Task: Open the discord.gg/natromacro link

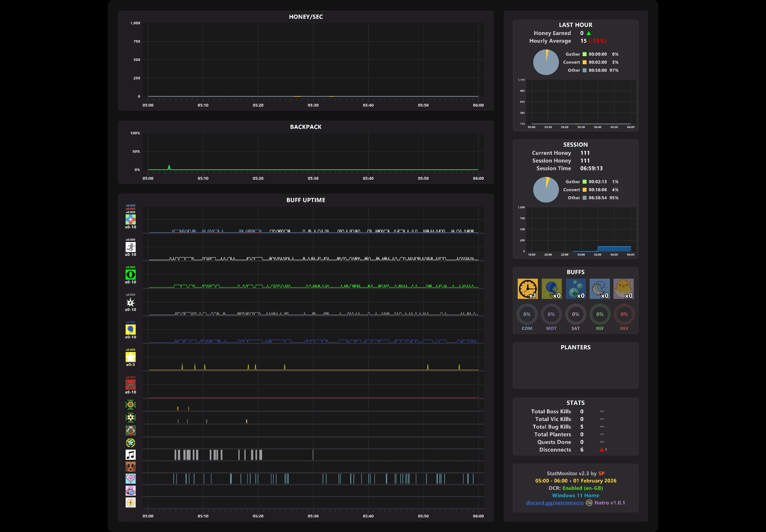Action: pos(555,503)
